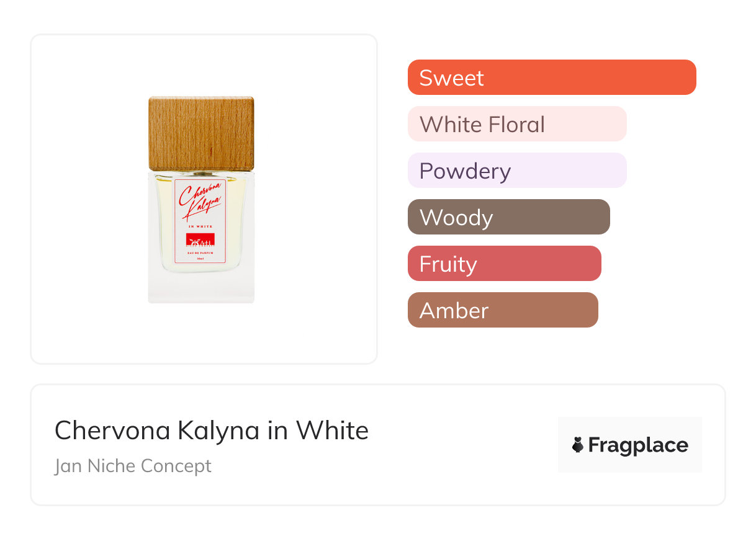Select the White Floral accord bar
The image size is (756, 536).
[x=516, y=124]
